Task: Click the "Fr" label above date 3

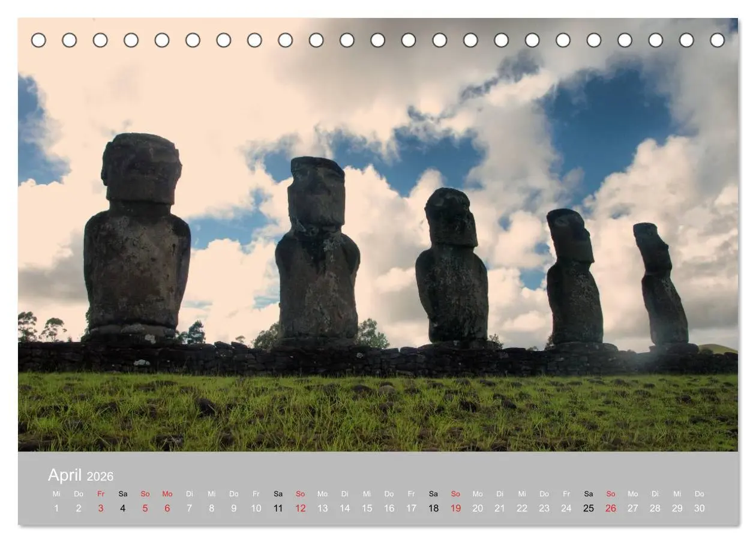Action: click(101, 494)
